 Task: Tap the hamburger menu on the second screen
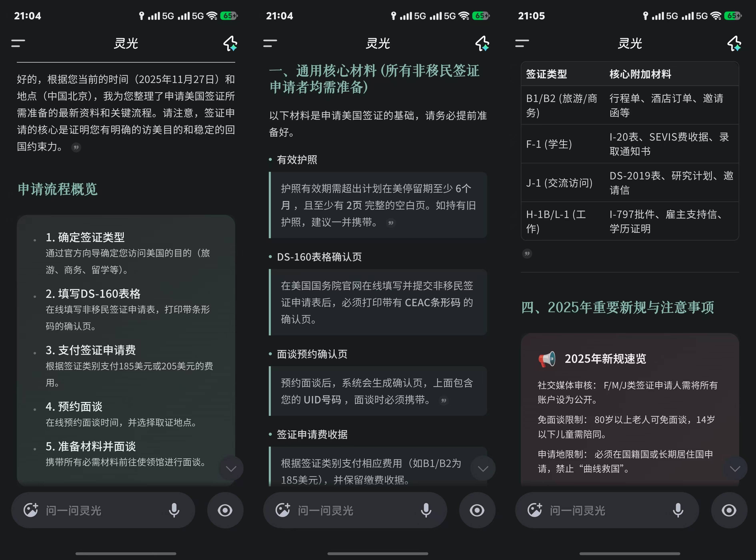tap(270, 43)
